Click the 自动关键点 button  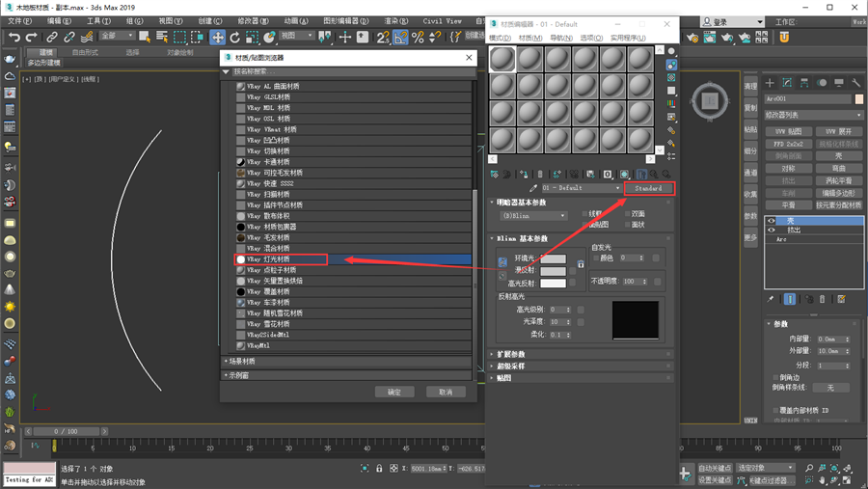(x=714, y=469)
